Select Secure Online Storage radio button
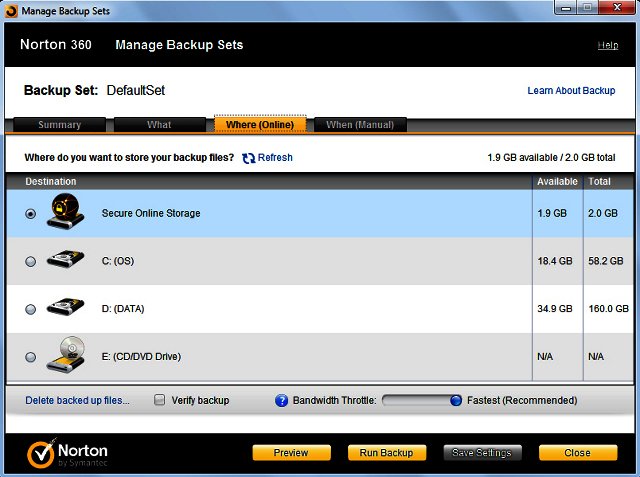 point(31,213)
